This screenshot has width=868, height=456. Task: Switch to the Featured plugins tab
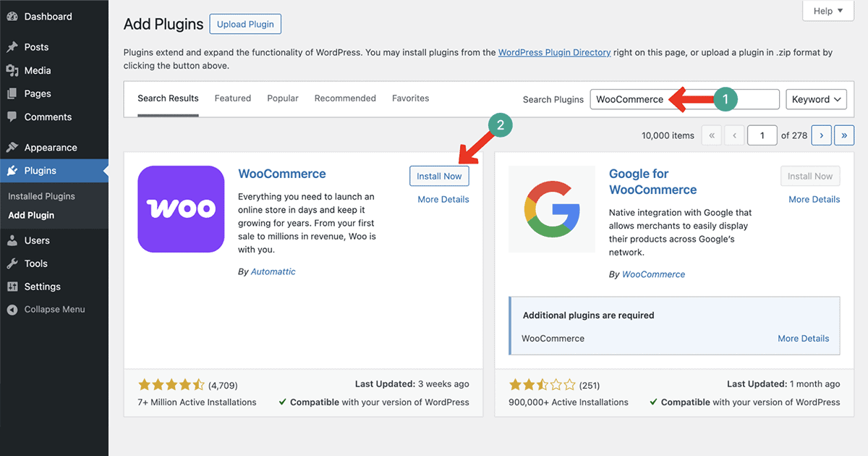[232, 98]
